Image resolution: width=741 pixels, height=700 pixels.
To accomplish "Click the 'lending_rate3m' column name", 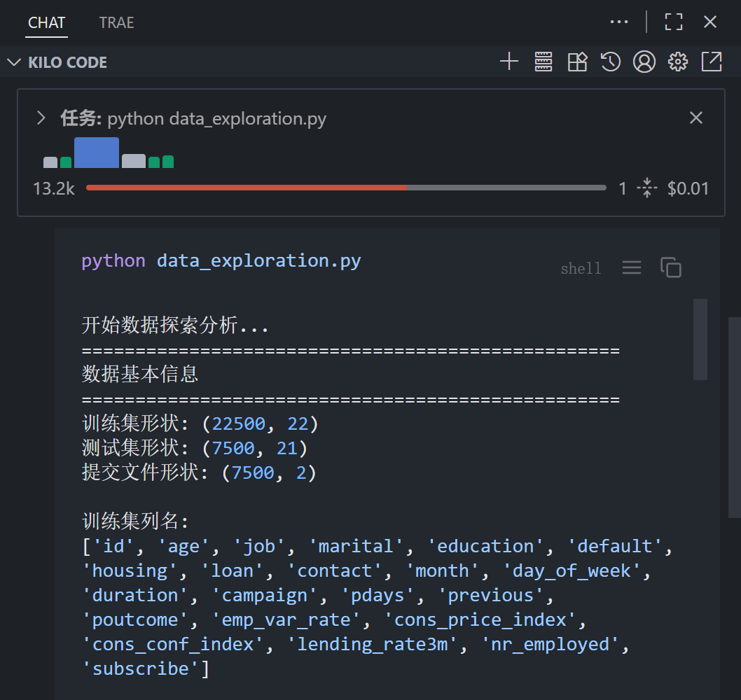I will [x=372, y=644].
